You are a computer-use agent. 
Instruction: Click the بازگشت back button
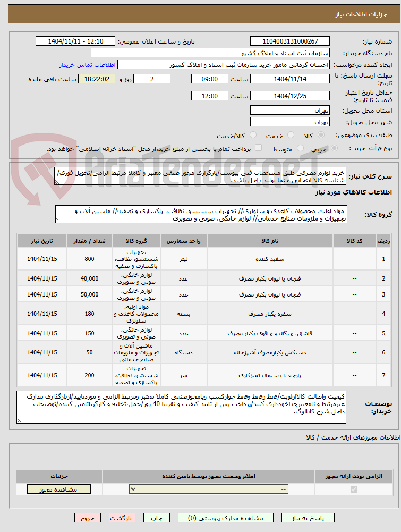122,518
